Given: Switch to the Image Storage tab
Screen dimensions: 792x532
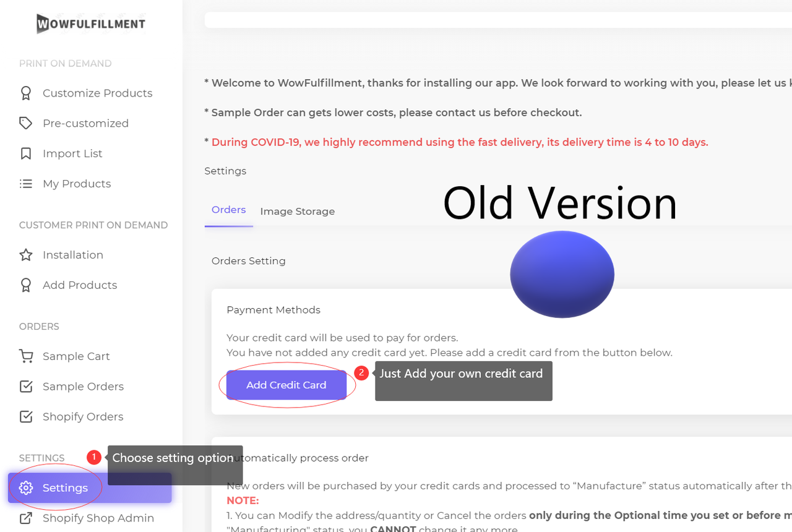Looking at the screenshot, I should pos(298,211).
